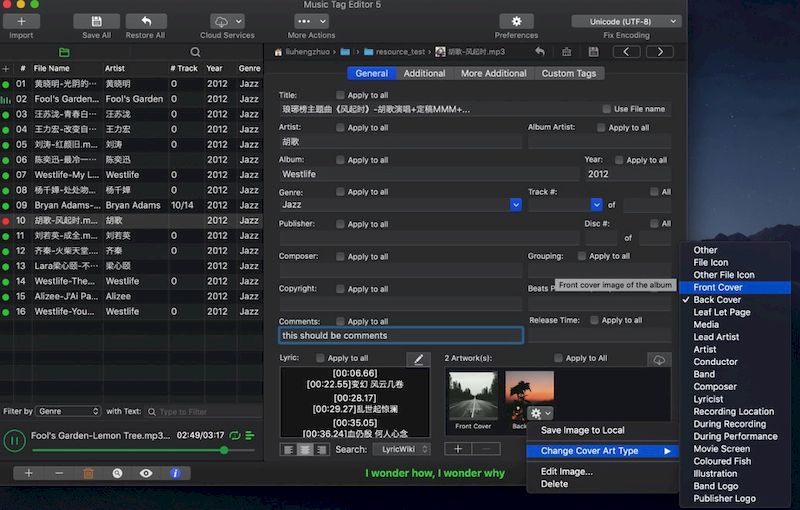Toggle the repeat icon in the player

coord(234,436)
